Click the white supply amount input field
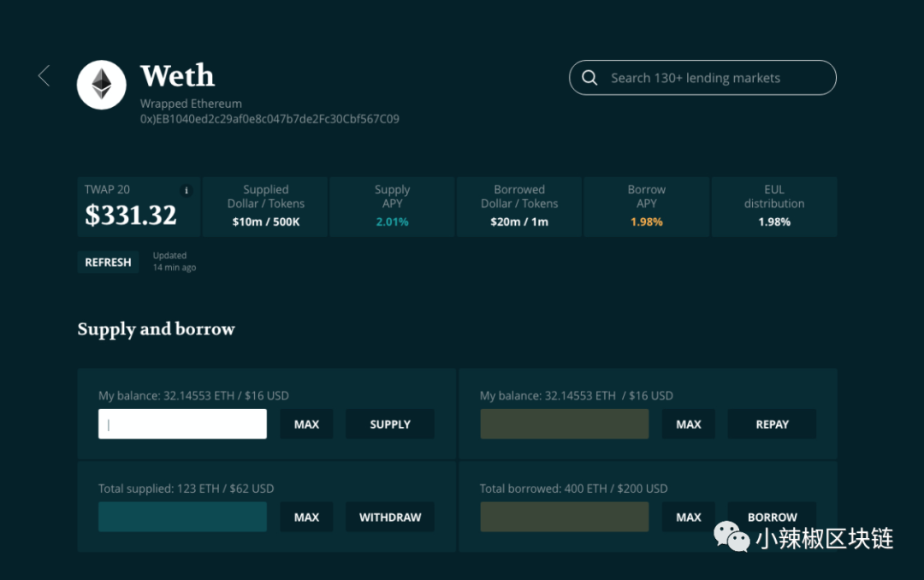Viewport: 924px width, 580px height. (x=182, y=424)
